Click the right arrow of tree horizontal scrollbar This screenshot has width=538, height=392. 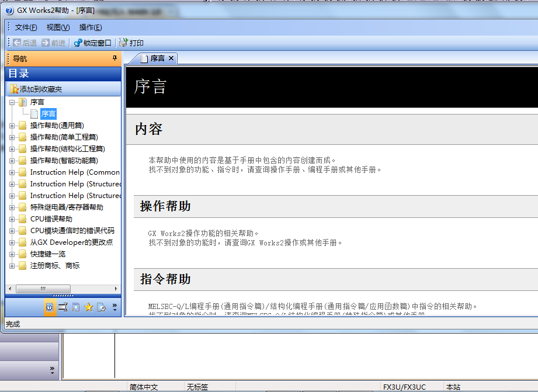coord(117,289)
